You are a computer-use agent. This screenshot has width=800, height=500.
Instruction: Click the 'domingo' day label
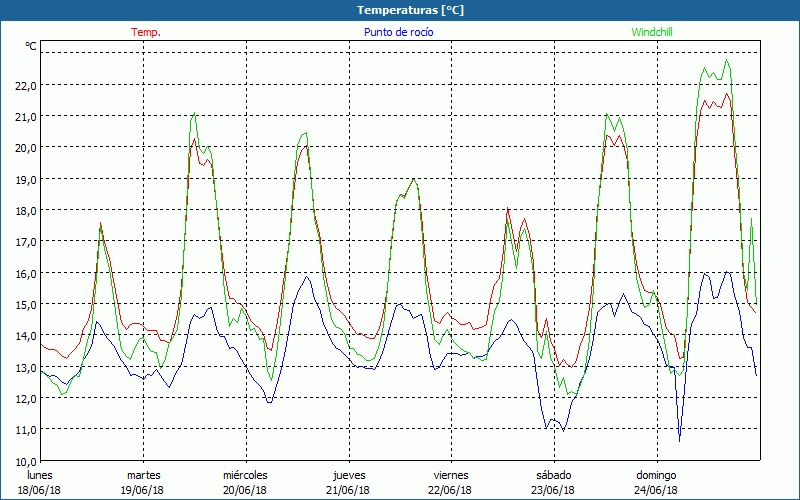(656, 475)
